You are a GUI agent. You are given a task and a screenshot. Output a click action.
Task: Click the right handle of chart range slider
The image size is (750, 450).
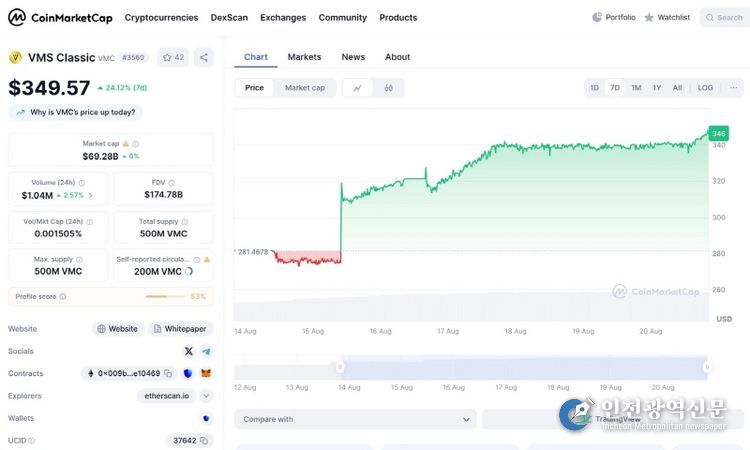pos(706,367)
